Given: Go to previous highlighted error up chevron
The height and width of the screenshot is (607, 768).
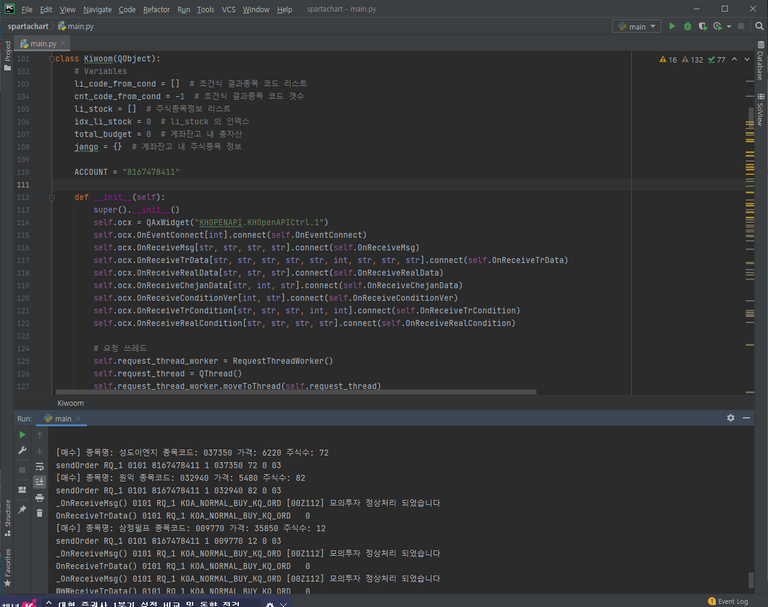Looking at the screenshot, I should 734,59.
